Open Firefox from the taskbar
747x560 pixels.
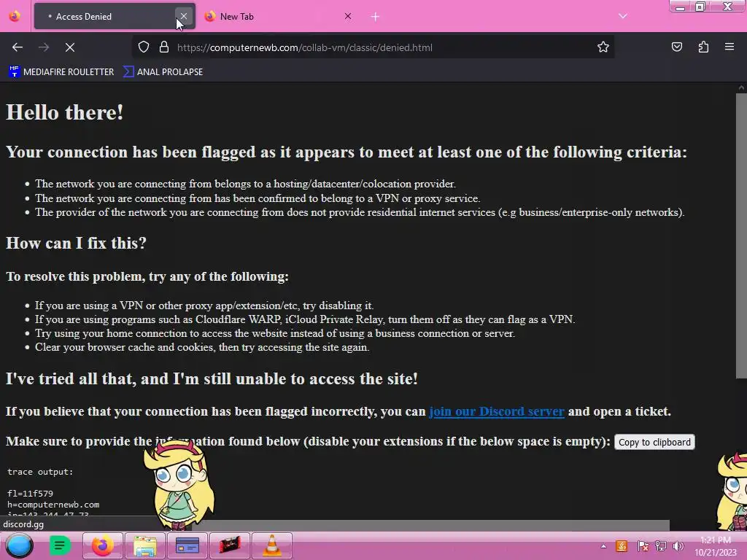click(102, 545)
